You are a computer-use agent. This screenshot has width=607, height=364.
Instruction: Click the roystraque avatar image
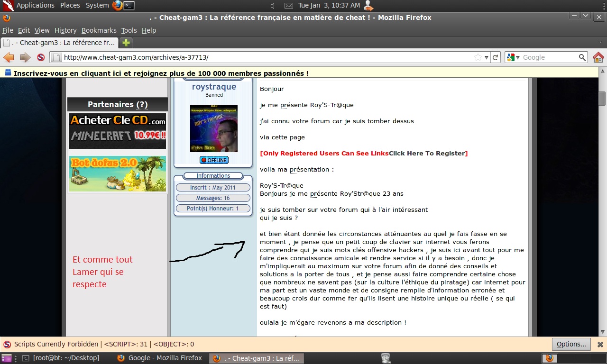point(214,128)
